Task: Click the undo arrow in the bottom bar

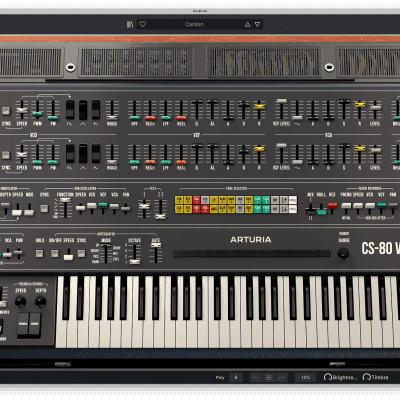Action: [x=256, y=377]
